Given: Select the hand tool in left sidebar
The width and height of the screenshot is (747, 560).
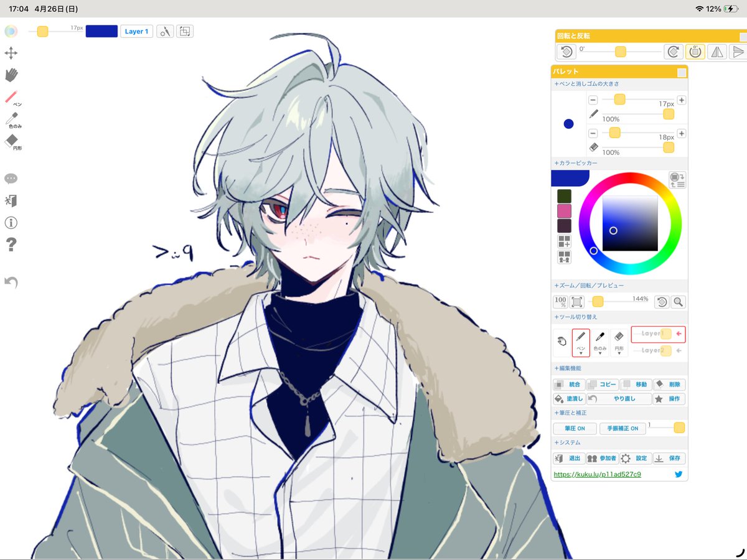Looking at the screenshot, I should (11, 75).
